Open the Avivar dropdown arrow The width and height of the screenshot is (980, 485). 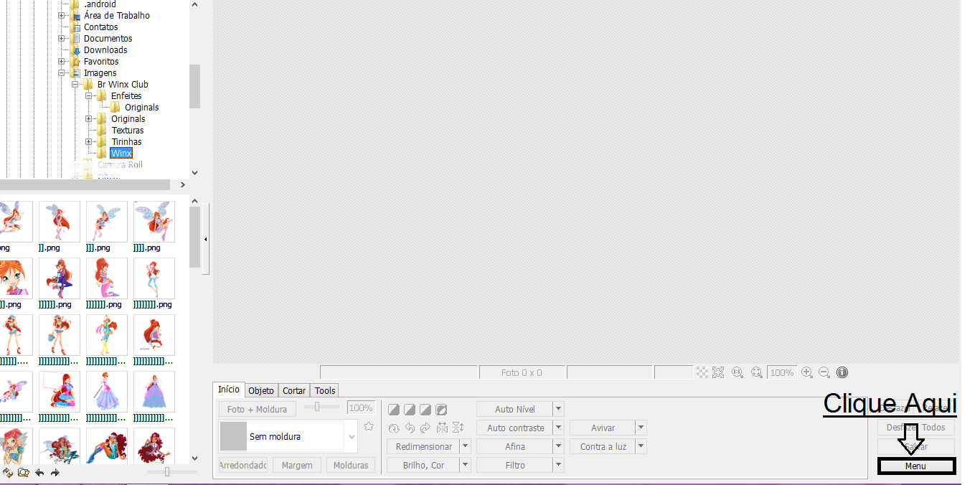[641, 428]
